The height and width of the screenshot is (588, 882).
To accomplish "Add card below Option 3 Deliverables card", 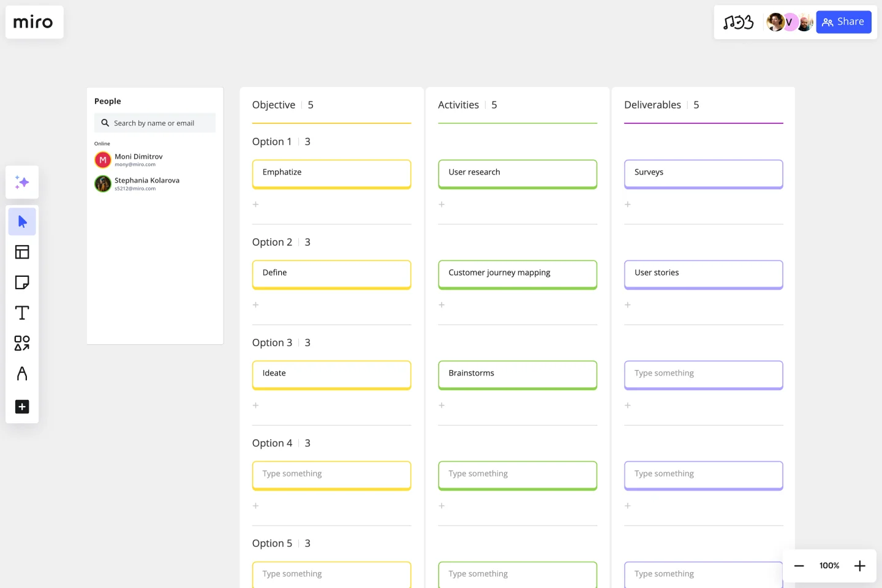I will click(628, 405).
